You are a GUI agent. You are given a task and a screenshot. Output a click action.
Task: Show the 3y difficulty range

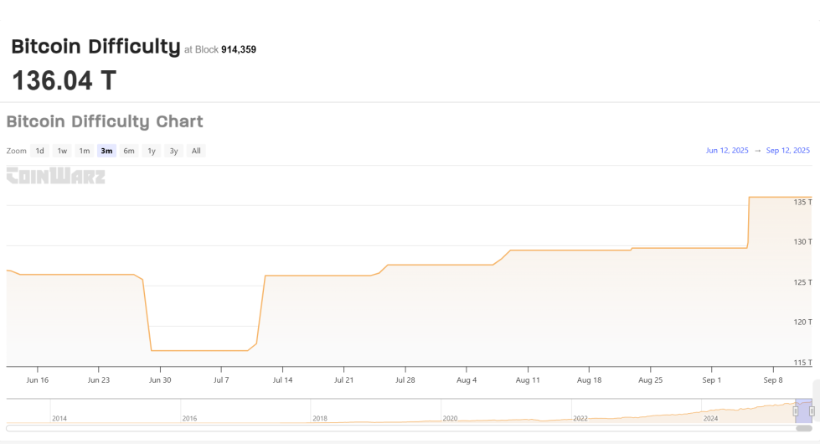174,151
